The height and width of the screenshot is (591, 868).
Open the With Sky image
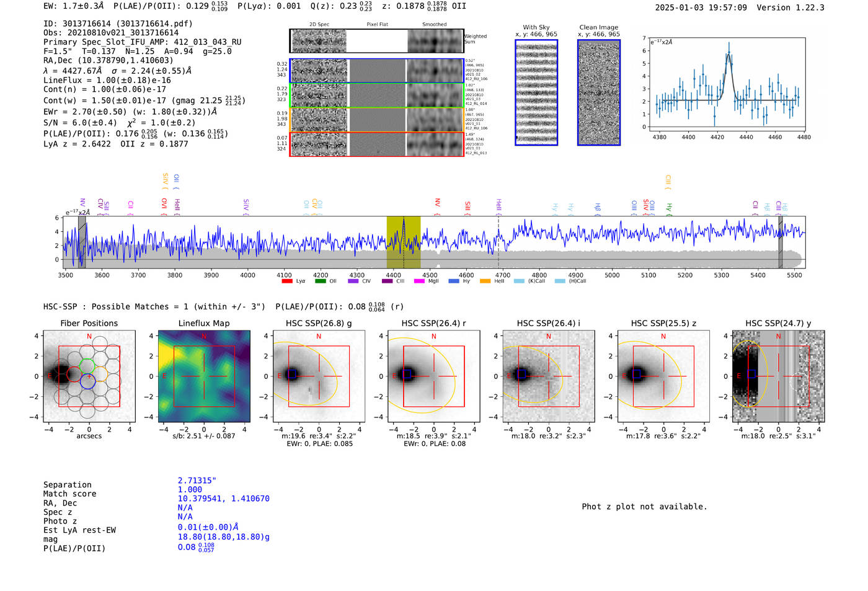[x=536, y=92]
